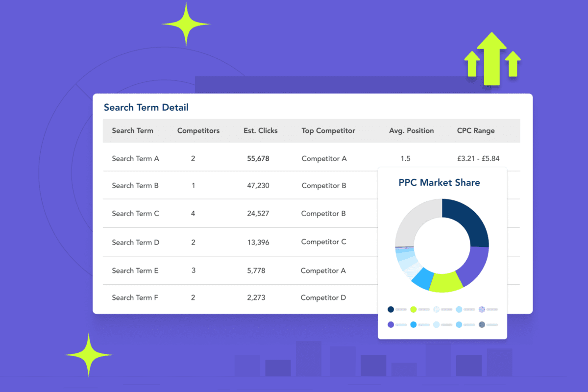Toggle the navy dot in the chart legend

pyautogui.click(x=391, y=309)
